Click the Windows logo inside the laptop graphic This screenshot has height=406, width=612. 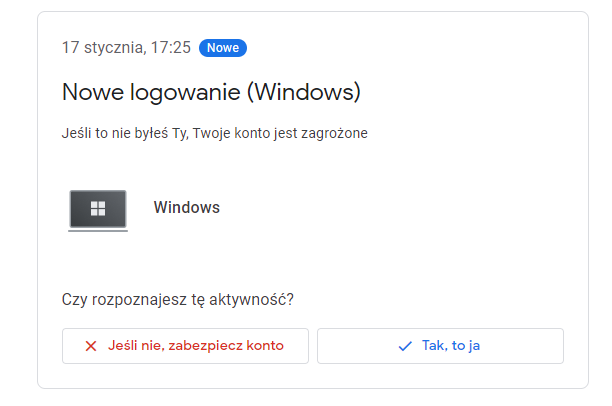click(98, 208)
